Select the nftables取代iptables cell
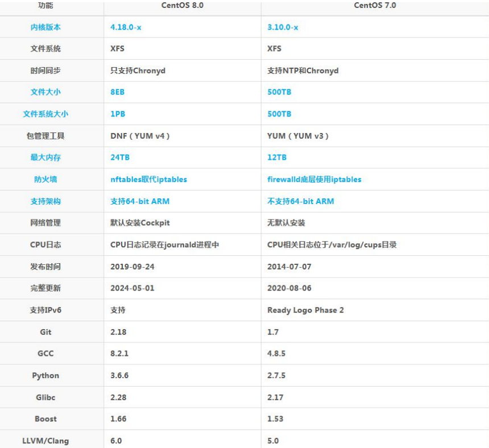This screenshot has height=448, width=489. pyautogui.click(x=149, y=179)
